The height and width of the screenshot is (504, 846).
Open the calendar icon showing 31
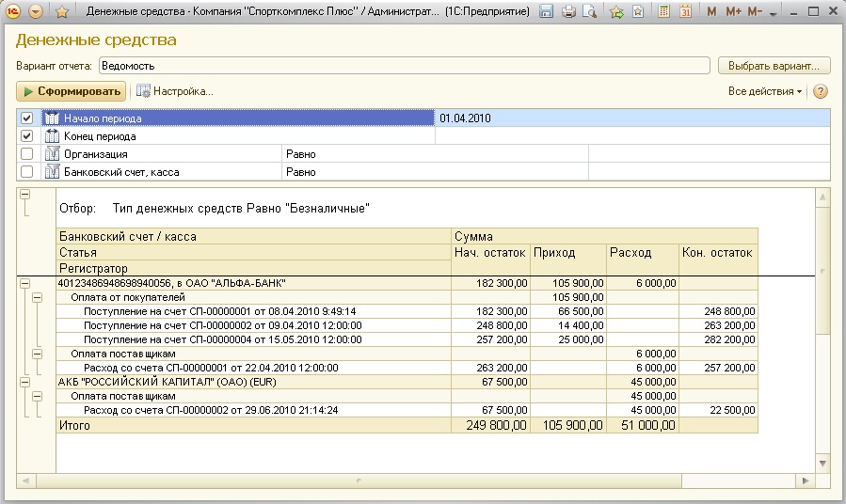pyautogui.click(x=685, y=12)
